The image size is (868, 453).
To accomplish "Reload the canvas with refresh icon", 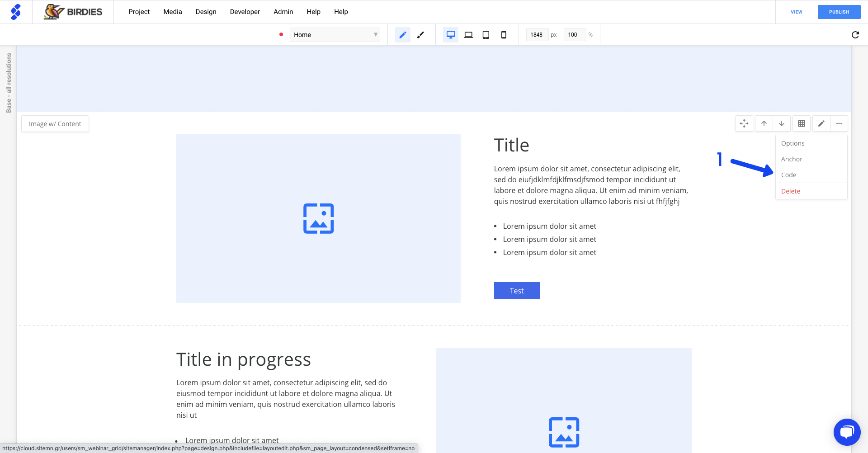I will (855, 35).
